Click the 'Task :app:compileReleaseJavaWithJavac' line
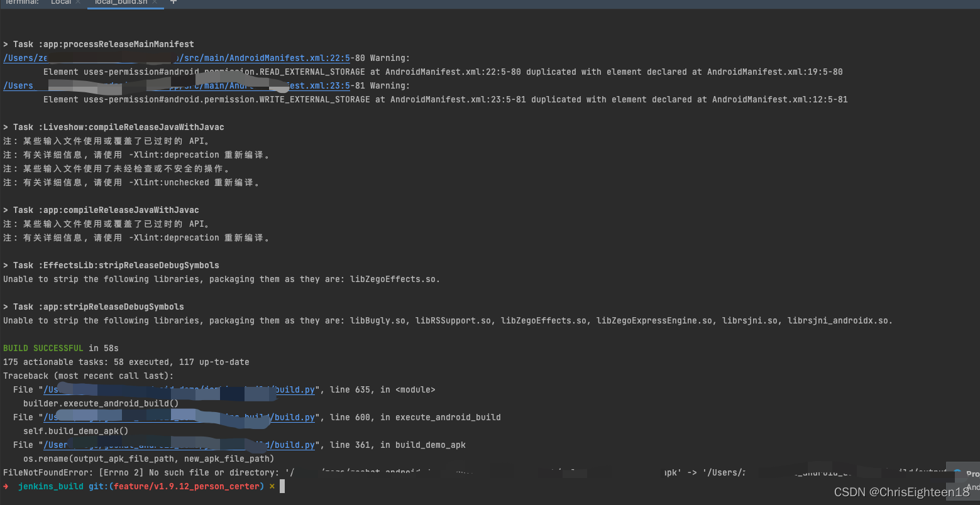Image resolution: width=980 pixels, height=505 pixels. coord(101,210)
